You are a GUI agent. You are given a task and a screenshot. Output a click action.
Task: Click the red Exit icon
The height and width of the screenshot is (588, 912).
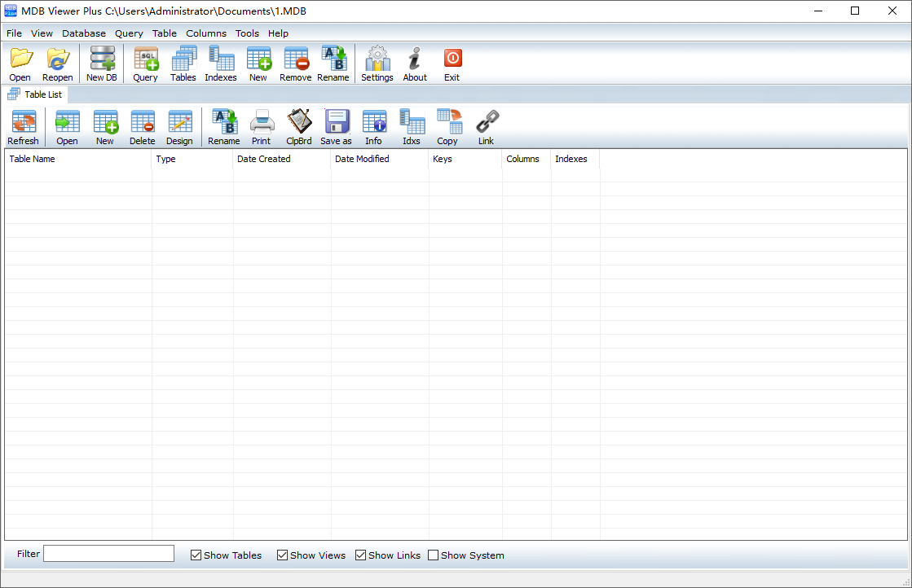pyautogui.click(x=452, y=64)
